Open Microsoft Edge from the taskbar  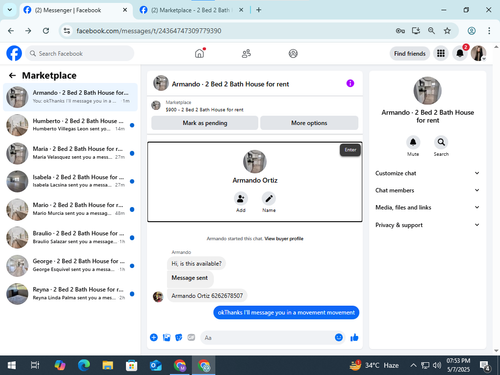pyautogui.click(x=84, y=365)
